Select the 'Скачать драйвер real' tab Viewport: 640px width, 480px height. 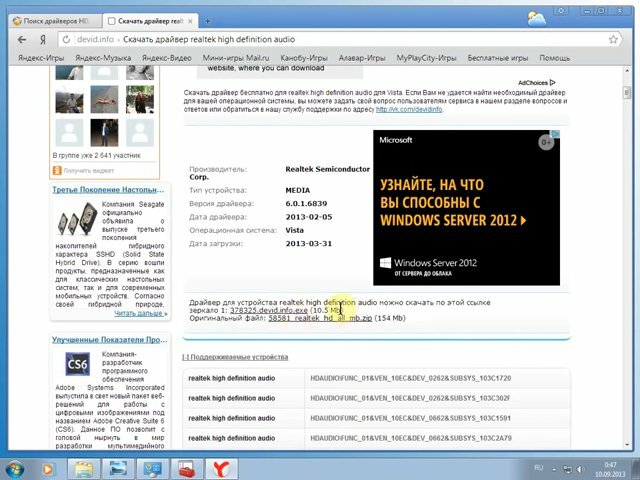pyautogui.click(x=150, y=21)
